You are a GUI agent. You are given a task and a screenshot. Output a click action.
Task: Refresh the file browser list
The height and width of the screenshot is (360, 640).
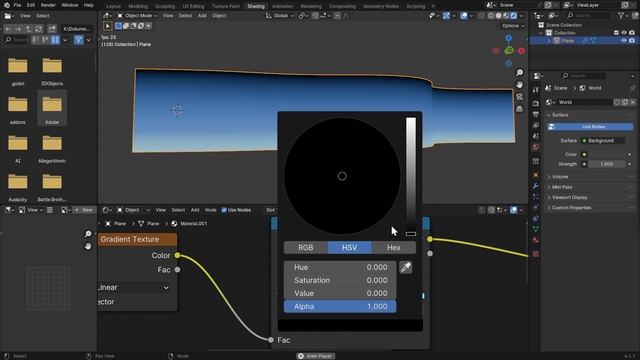(x=38, y=29)
